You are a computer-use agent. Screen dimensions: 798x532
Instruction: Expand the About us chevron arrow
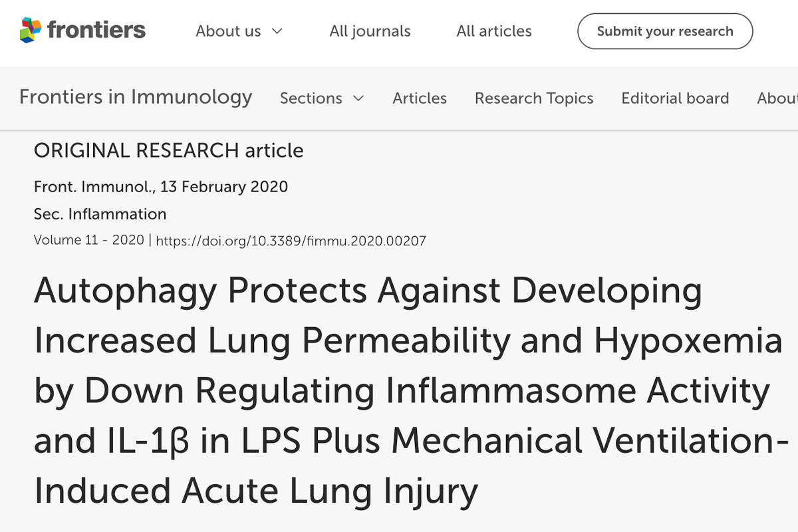(277, 31)
